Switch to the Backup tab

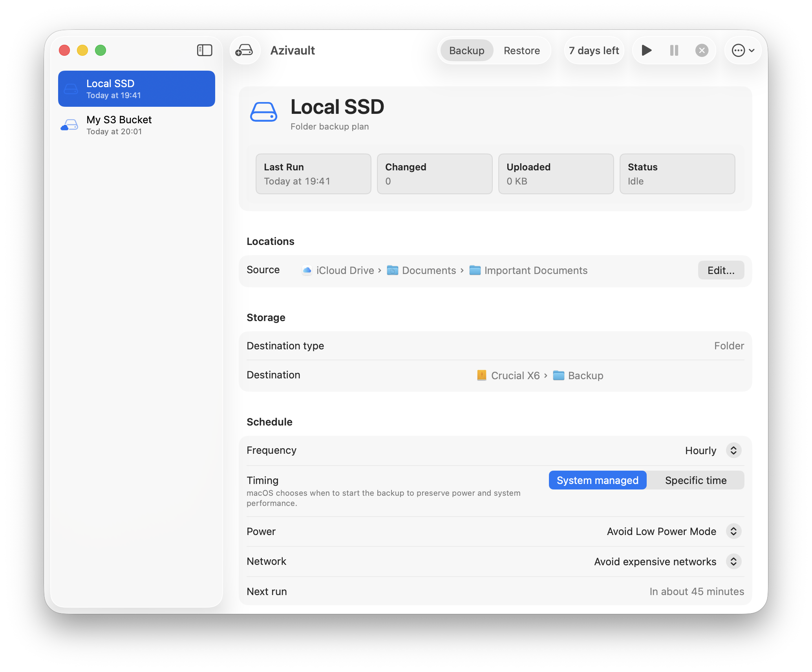tap(466, 50)
